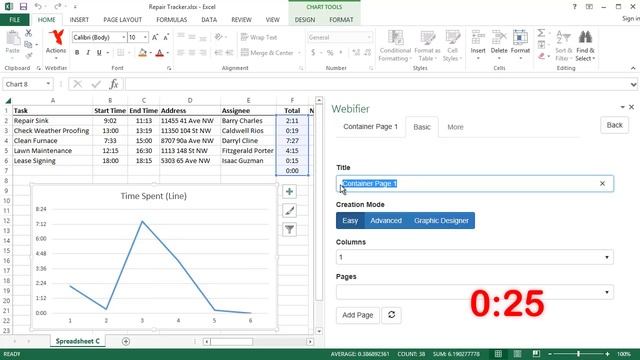
Task: Open Columns dropdown
Action: point(475,257)
